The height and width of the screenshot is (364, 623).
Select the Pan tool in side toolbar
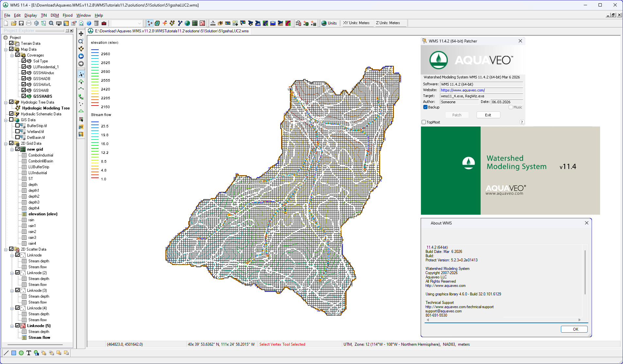coord(81,34)
